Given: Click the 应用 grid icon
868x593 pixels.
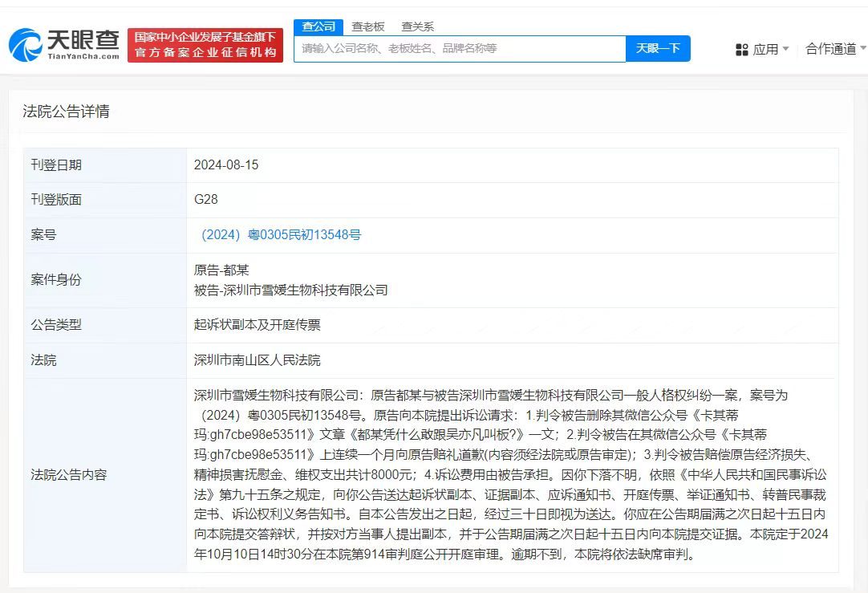Looking at the screenshot, I should [742, 49].
